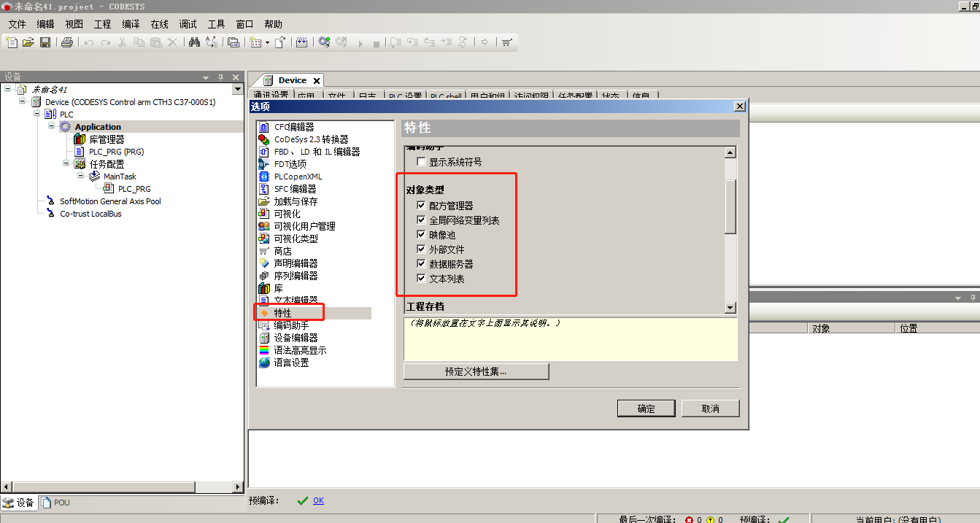
Task: Click the store cart icon in toolbar
Action: click(507, 42)
